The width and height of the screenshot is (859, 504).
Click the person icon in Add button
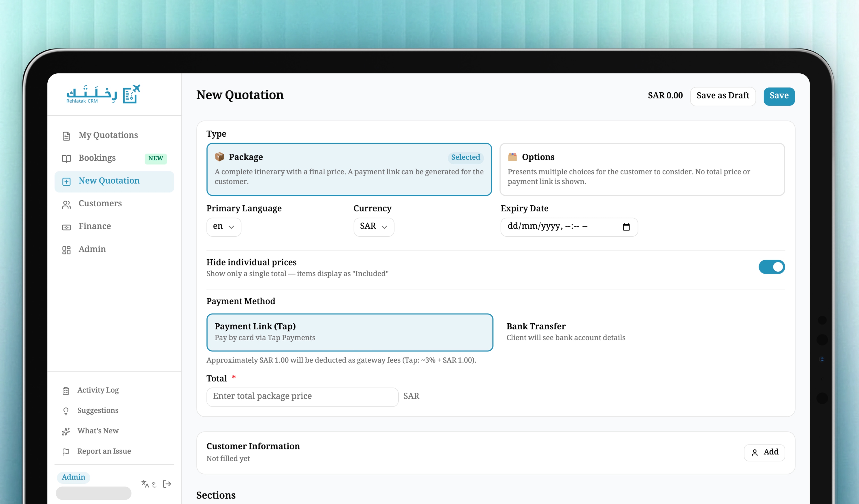(755, 452)
